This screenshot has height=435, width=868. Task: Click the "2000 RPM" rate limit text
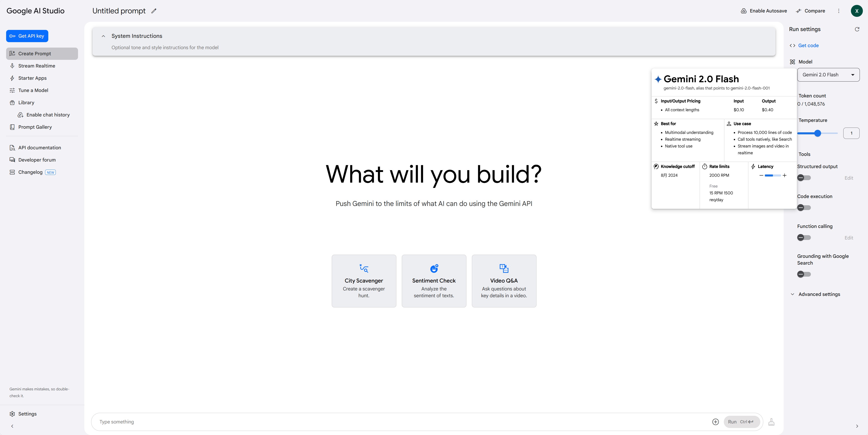(x=719, y=175)
